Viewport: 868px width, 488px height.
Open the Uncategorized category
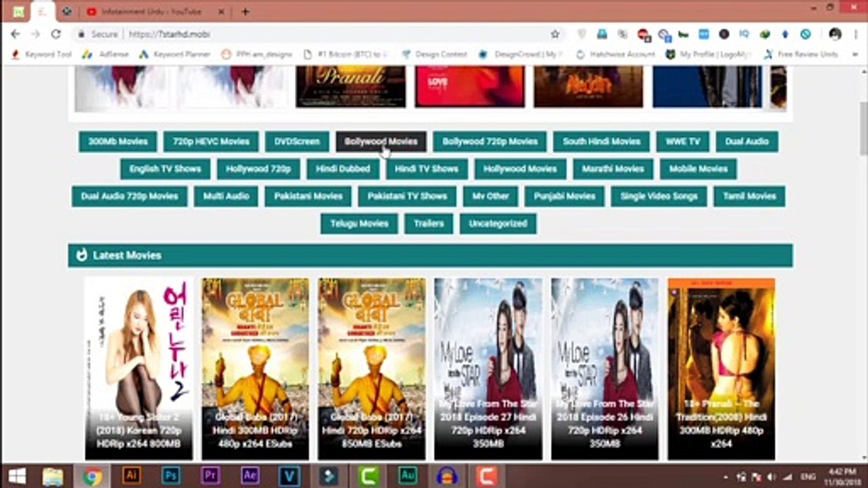498,223
